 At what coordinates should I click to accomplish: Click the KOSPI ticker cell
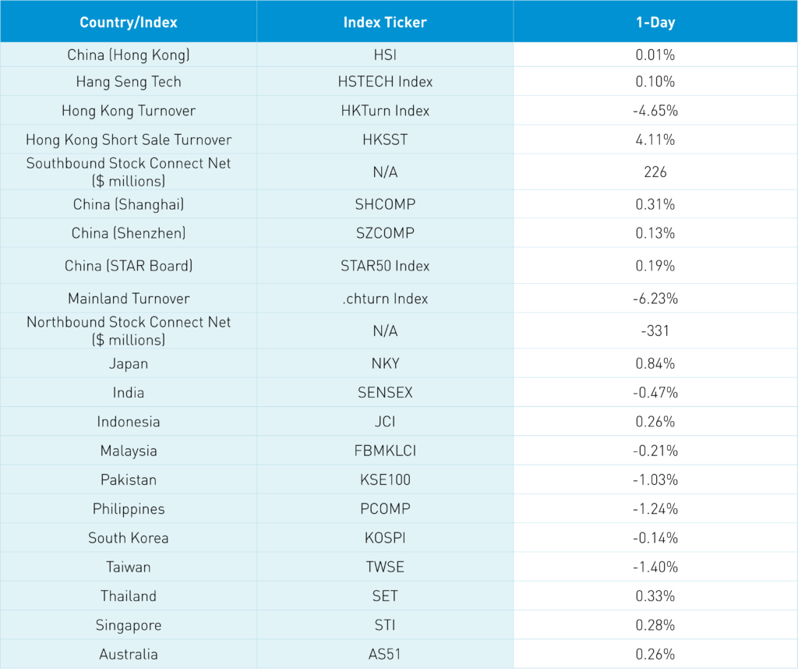(385, 538)
